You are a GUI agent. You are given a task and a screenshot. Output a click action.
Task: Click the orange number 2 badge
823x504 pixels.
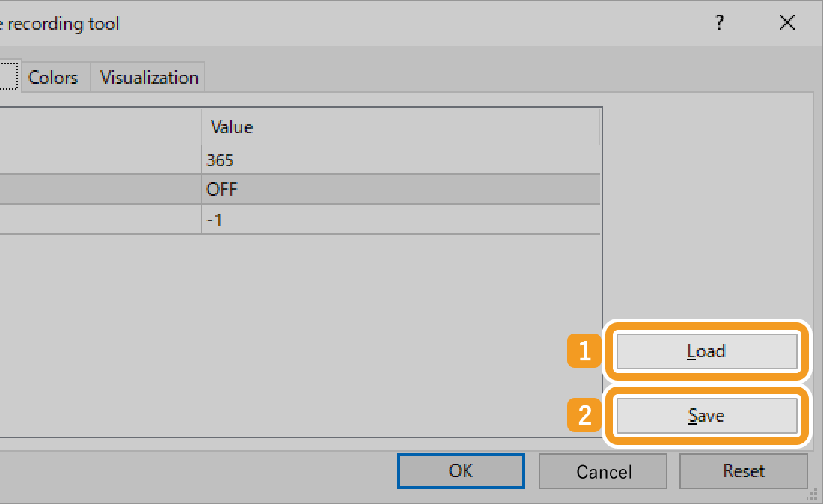click(585, 416)
